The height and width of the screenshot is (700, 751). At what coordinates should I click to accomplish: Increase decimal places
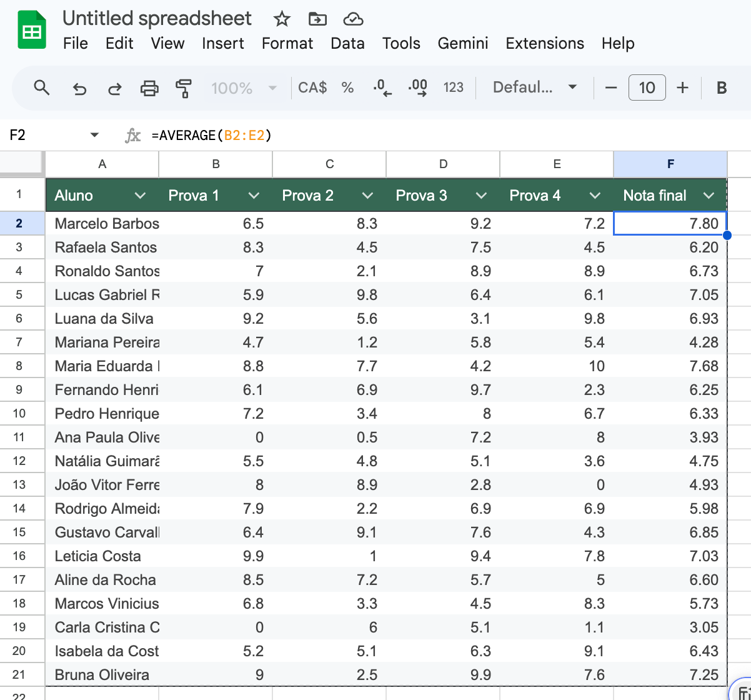point(417,87)
